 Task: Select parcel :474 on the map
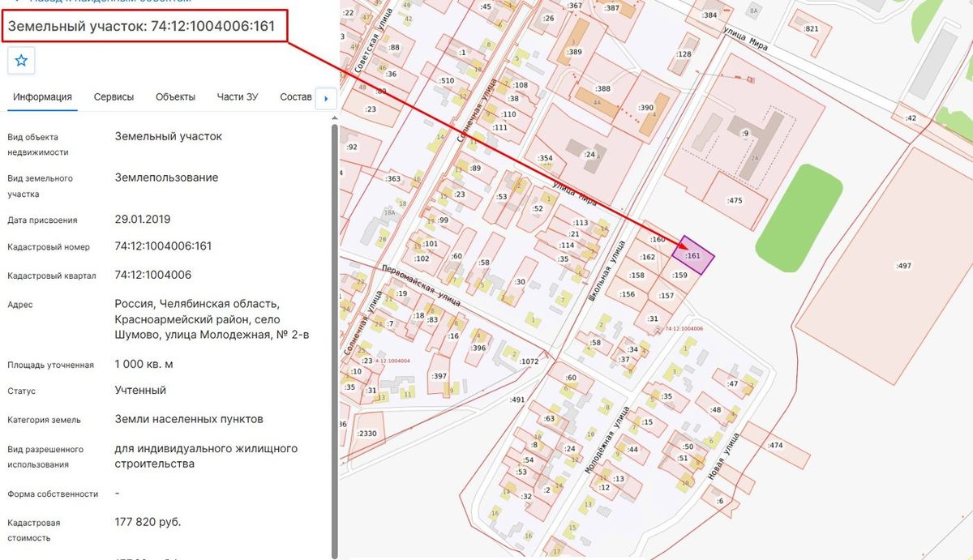[775, 446]
